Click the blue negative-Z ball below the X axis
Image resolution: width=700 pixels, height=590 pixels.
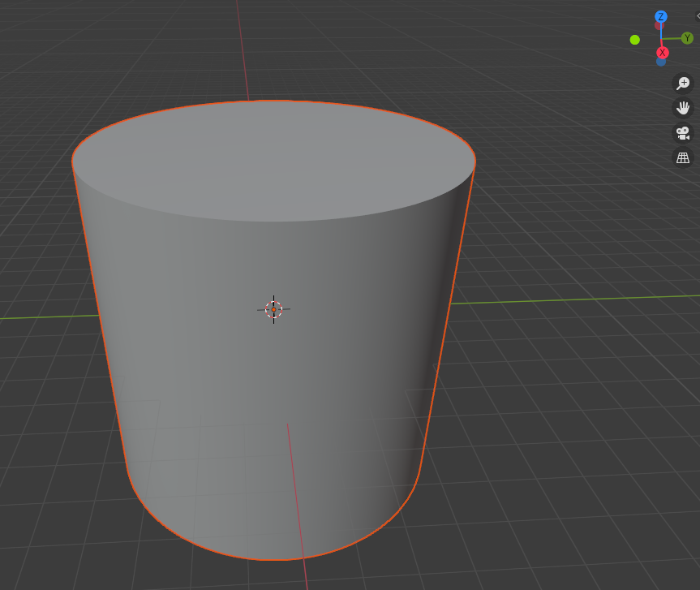pyautogui.click(x=661, y=62)
